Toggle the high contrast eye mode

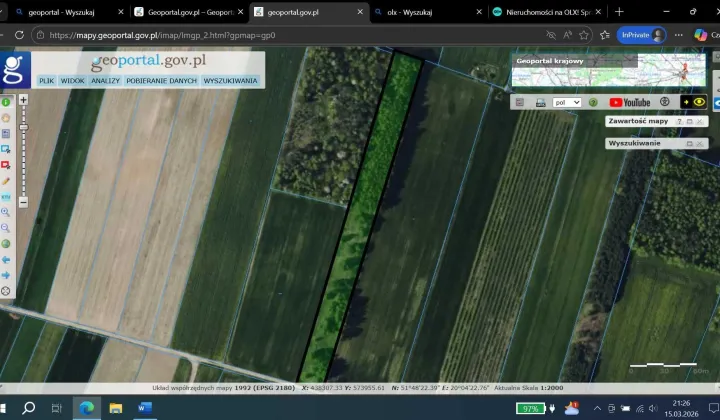click(x=699, y=102)
